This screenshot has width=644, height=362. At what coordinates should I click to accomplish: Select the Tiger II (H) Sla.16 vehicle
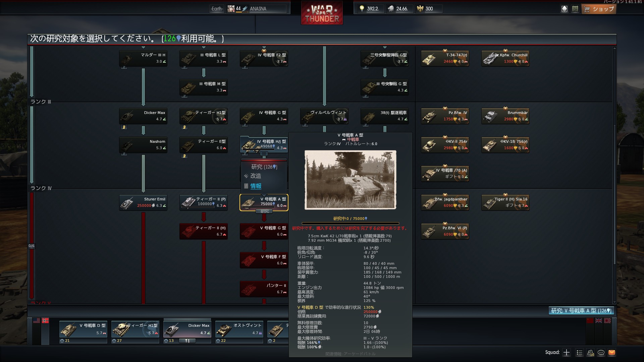pos(505,202)
